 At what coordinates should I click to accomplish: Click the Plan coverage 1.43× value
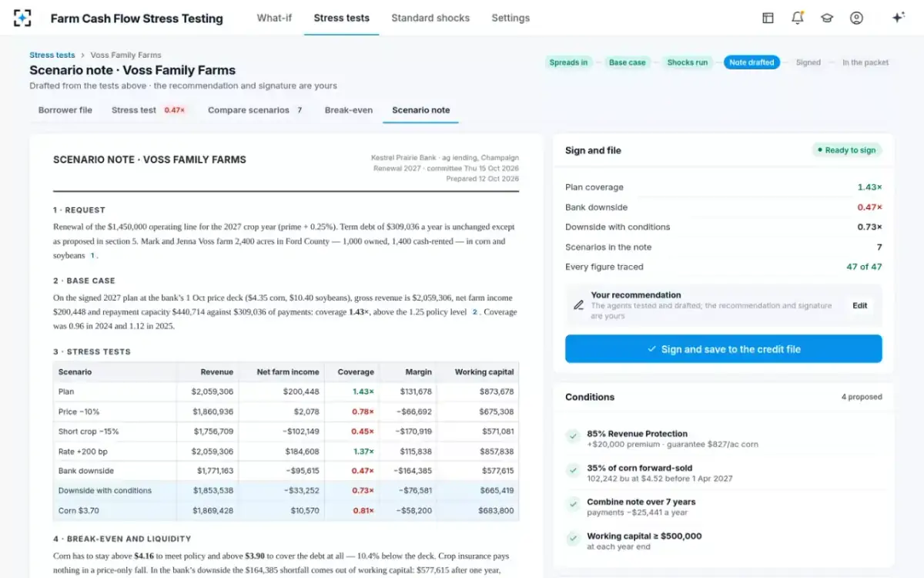tap(870, 187)
